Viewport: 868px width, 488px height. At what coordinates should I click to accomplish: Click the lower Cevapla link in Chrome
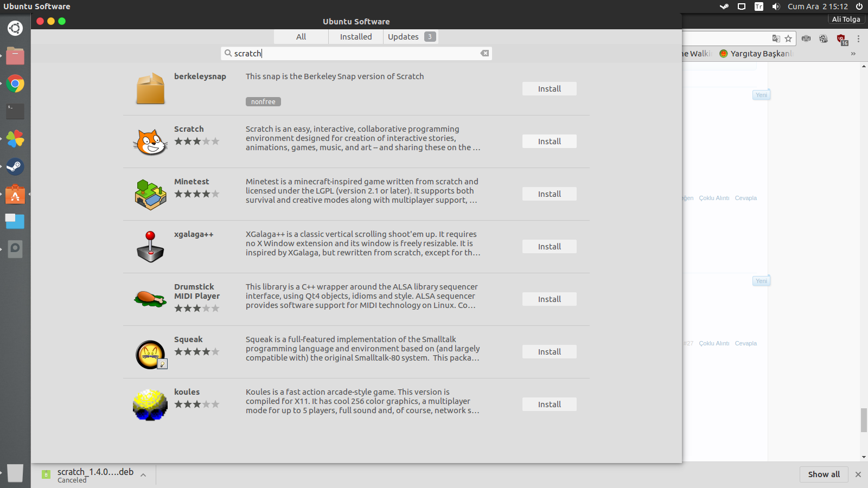[x=746, y=343]
